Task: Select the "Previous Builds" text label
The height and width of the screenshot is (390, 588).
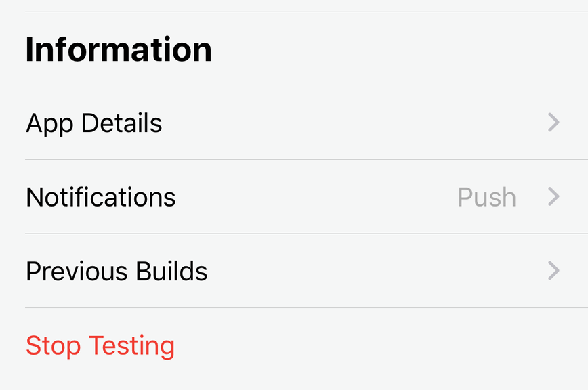Action: point(117,271)
